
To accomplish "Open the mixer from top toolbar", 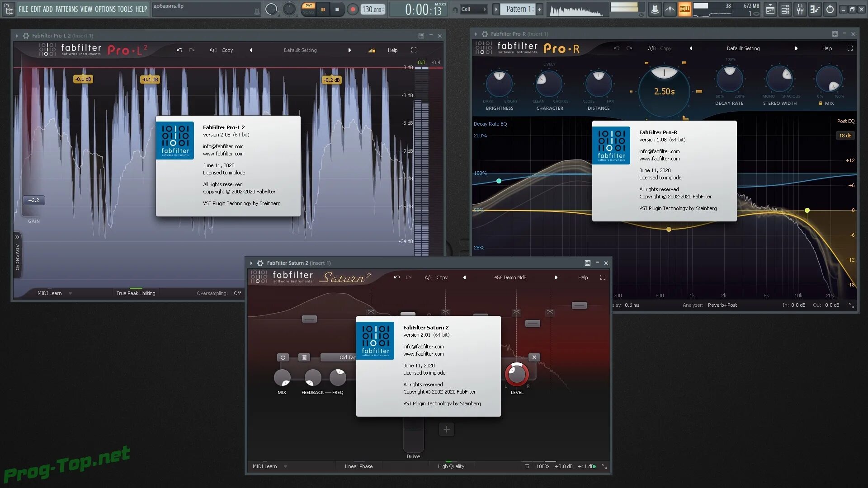I will coord(800,9).
